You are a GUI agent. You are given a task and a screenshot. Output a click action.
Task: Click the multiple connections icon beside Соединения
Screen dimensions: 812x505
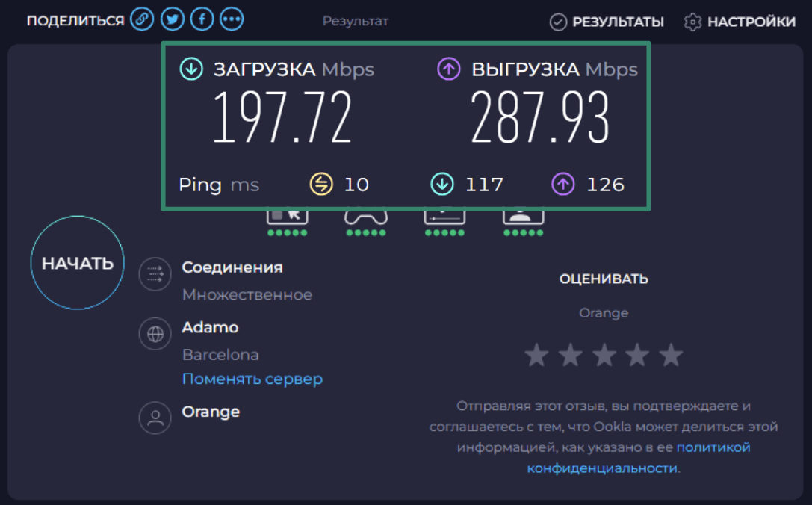point(155,274)
